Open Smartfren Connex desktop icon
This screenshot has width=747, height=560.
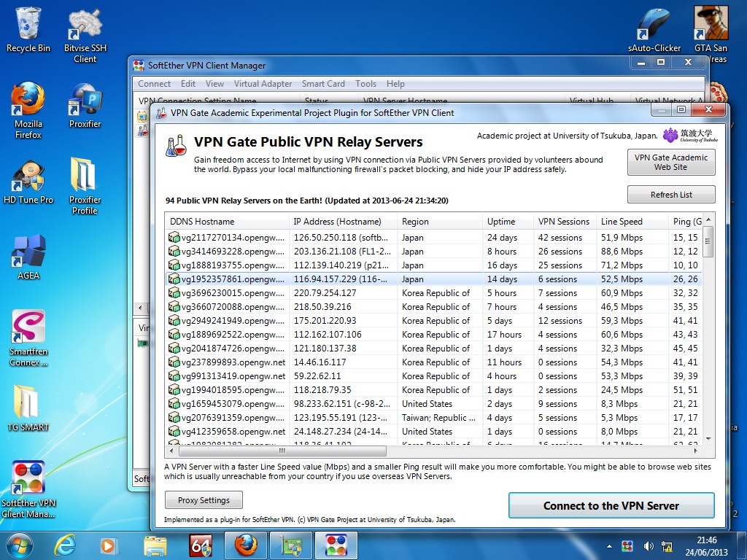[28, 338]
